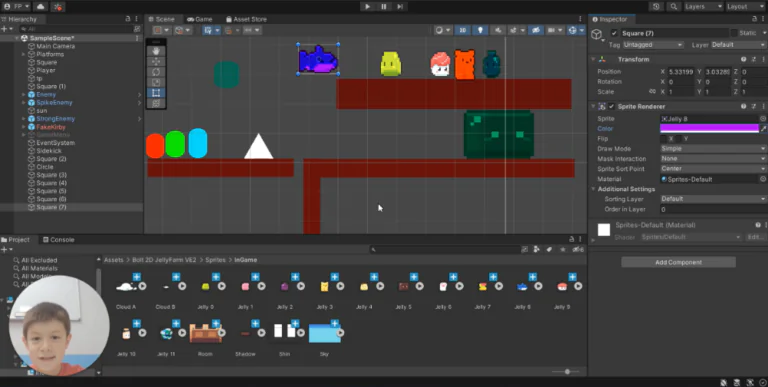Viewport: 768px width, 387px height.
Task: Open the Layout dropdown
Action: coord(744,6)
